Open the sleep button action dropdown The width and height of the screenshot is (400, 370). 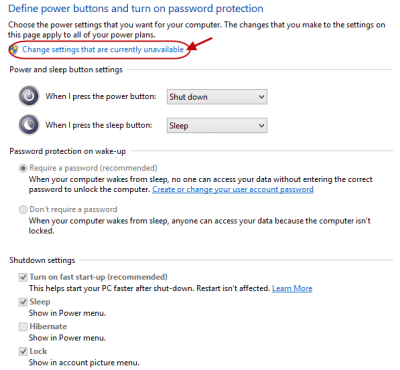[217, 126]
